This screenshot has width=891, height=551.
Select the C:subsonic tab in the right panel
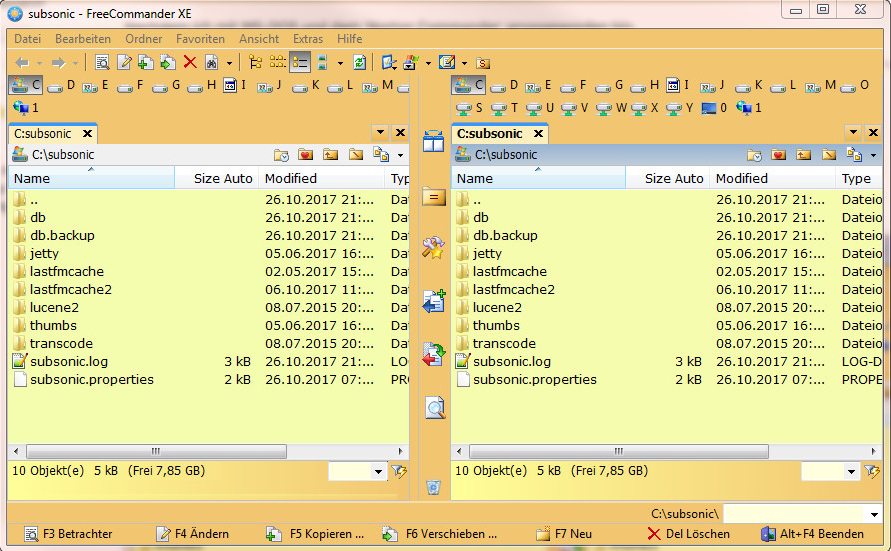pyautogui.click(x=490, y=133)
